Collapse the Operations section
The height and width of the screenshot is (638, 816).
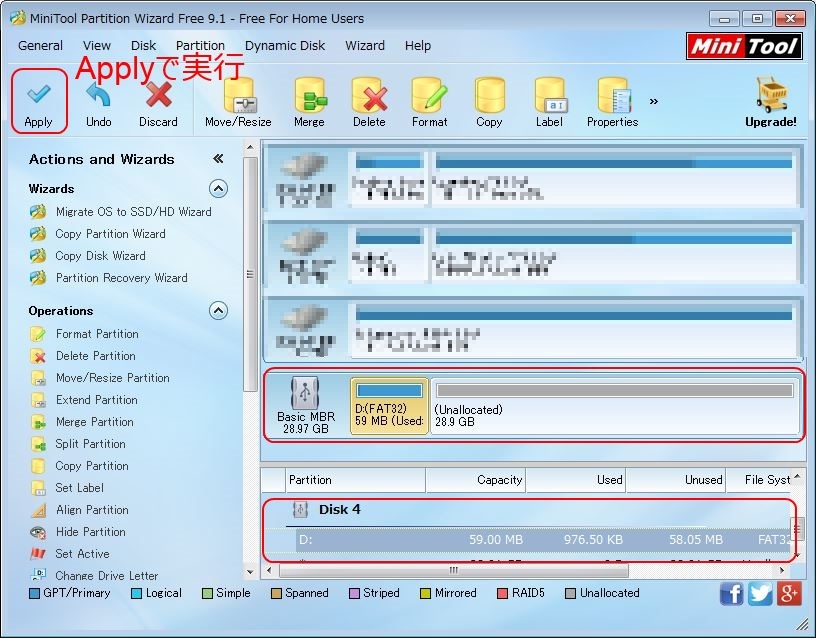pyautogui.click(x=219, y=311)
